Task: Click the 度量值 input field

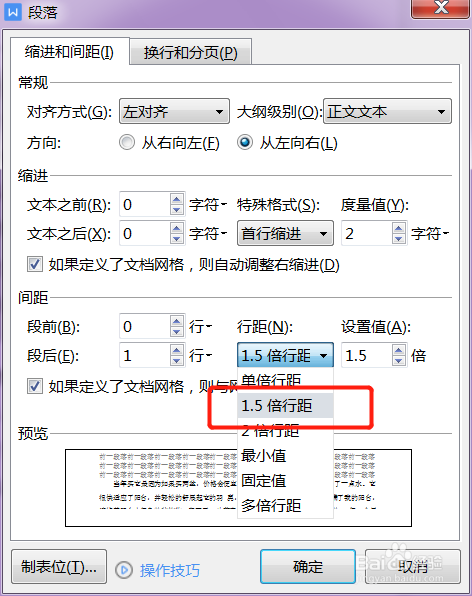Action: coord(366,233)
